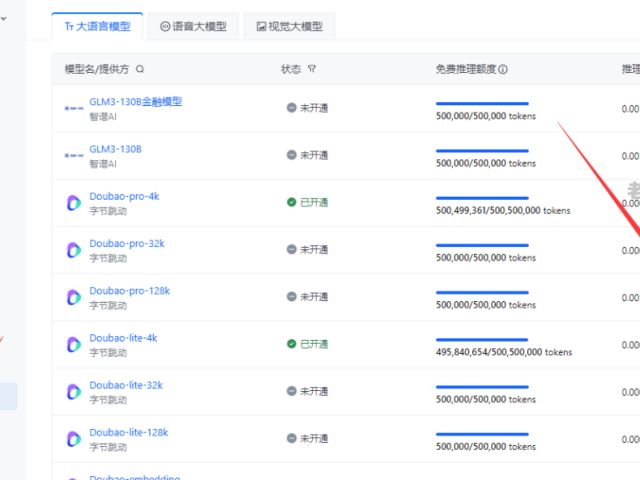The width and height of the screenshot is (640, 480).
Task: Open the Doubao-lite-128k model link
Action: pos(129,432)
